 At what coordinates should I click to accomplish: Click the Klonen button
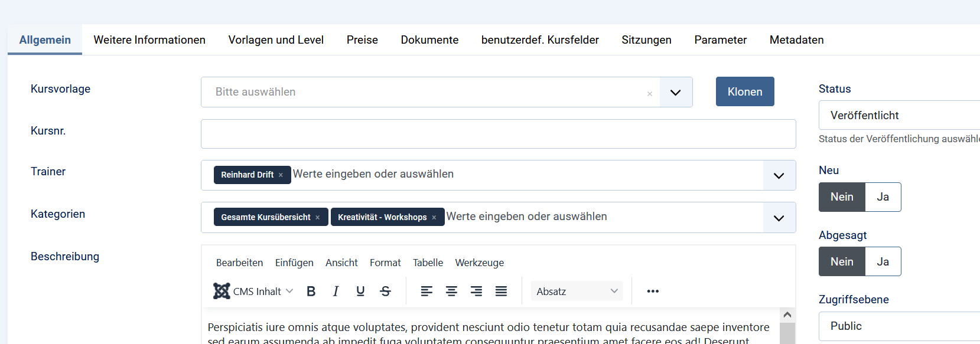[744, 92]
